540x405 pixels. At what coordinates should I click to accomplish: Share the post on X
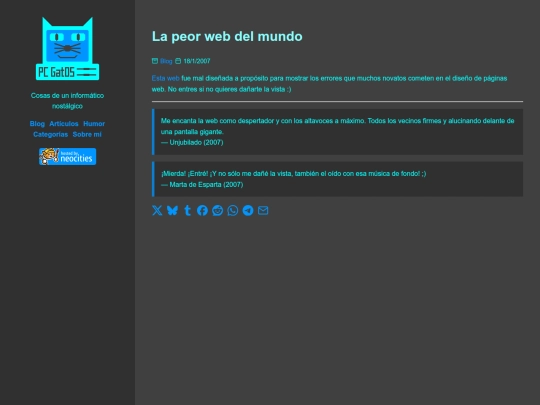click(x=157, y=210)
